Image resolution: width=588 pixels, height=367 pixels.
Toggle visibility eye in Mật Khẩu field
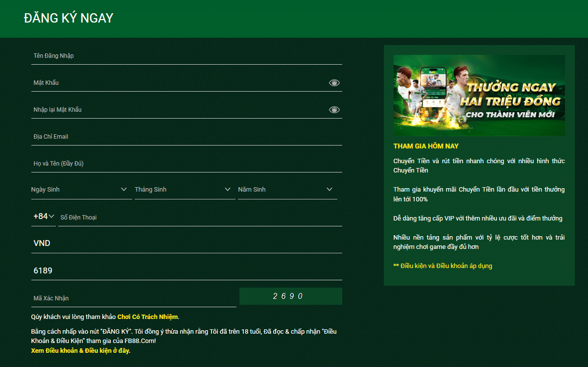[334, 83]
